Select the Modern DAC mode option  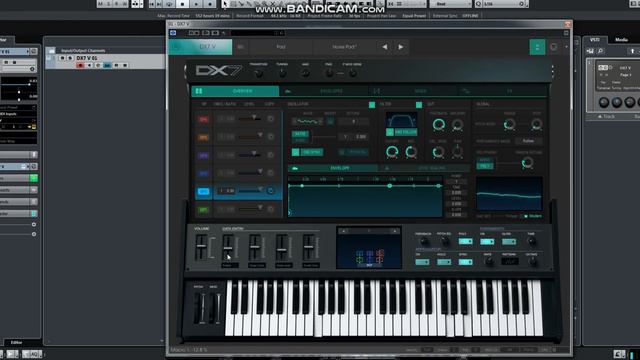(533, 216)
